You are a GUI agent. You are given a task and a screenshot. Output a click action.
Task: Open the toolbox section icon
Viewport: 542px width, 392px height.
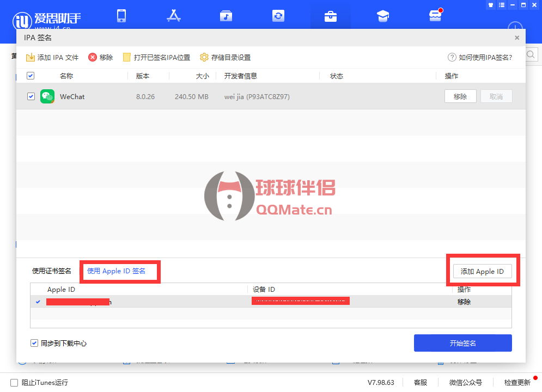pos(330,16)
